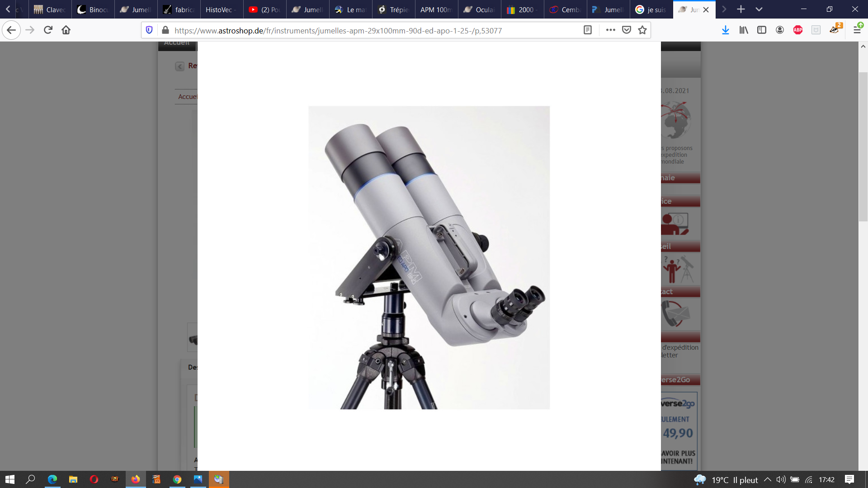The width and height of the screenshot is (868, 488).
Task: Toggle the sidebar view icon
Action: point(762,30)
